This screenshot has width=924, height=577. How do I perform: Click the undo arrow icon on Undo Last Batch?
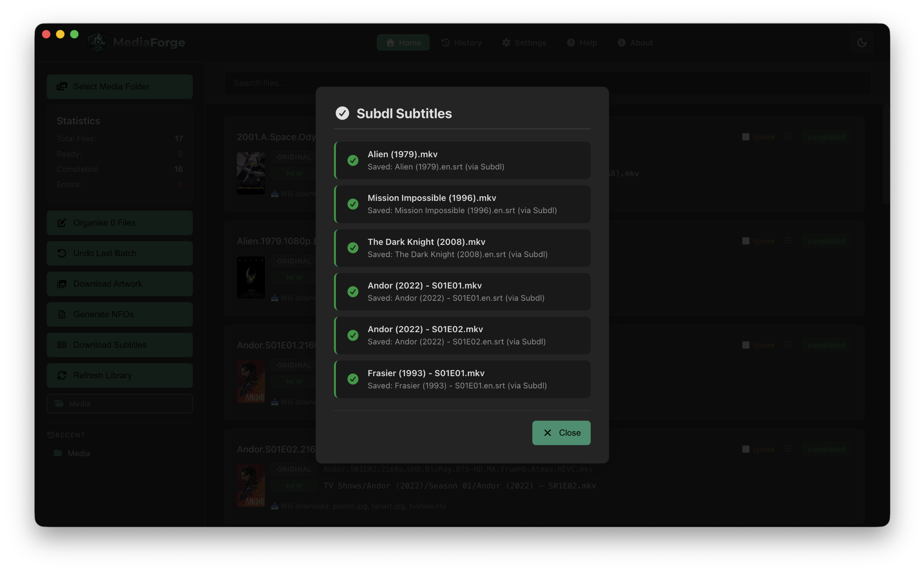click(x=62, y=253)
